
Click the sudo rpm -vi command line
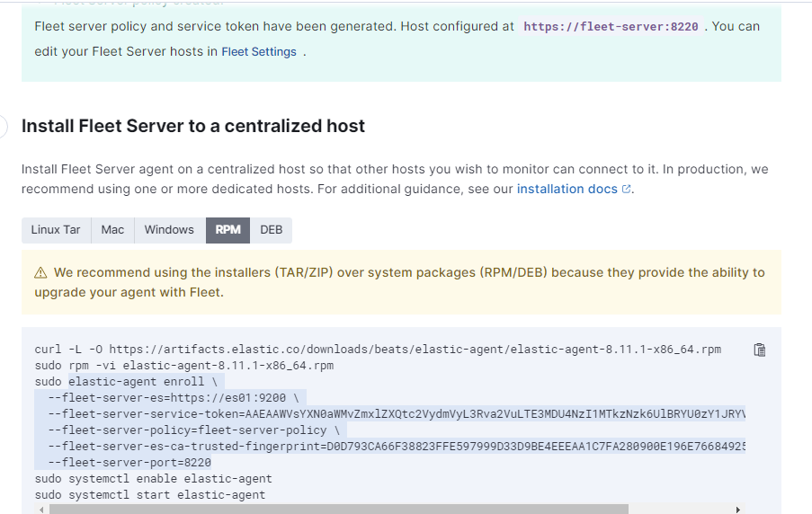(184, 366)
